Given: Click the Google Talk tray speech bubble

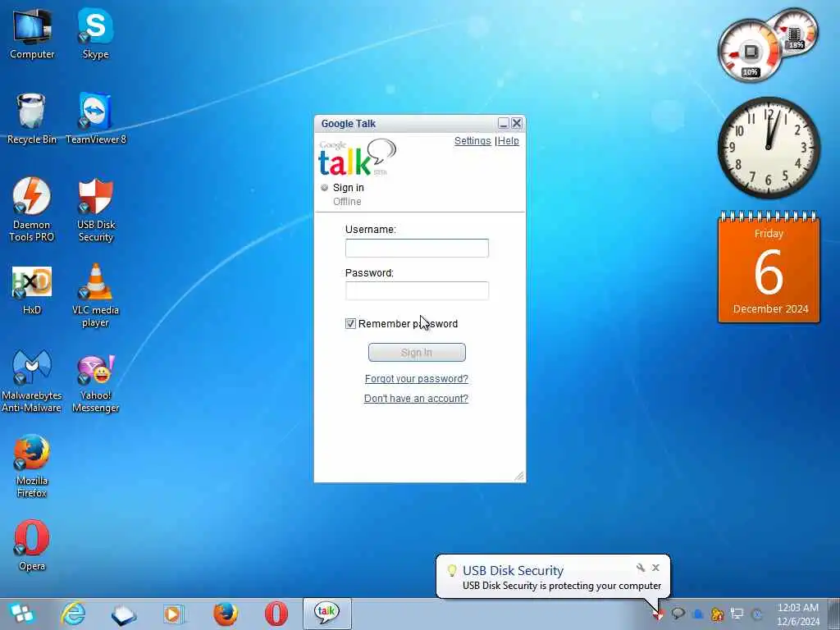Looking at the screenshot, I should point(678,614).
